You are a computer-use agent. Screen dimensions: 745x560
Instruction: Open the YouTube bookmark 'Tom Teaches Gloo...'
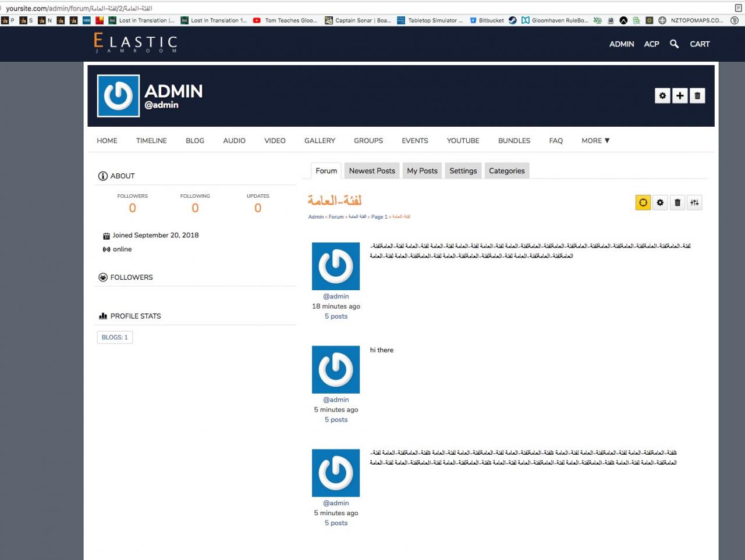285,20
